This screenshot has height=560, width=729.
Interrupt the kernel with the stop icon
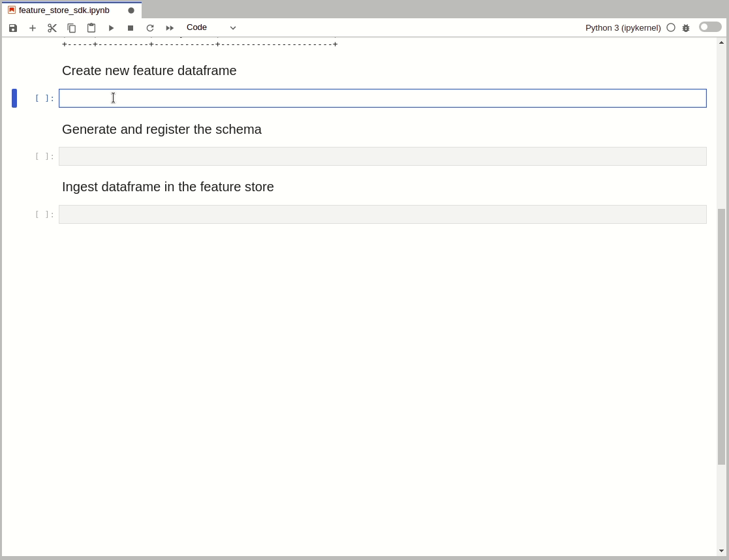click(131, 28)
